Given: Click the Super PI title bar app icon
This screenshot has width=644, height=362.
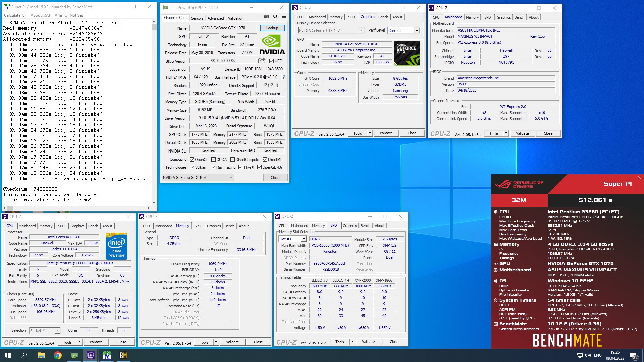Looking at the screenshot, I should (7, 7).
